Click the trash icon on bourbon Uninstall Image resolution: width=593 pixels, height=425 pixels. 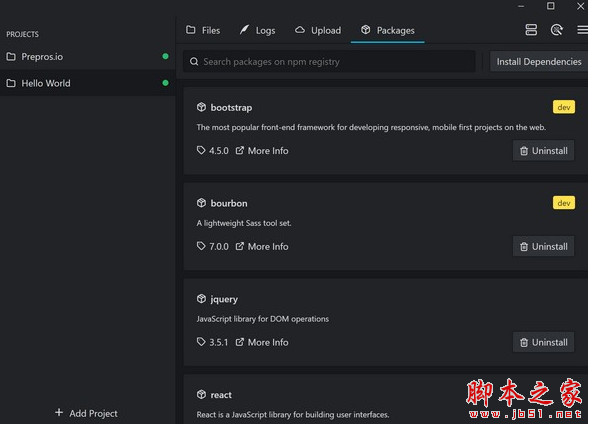(x=523, y=247)
